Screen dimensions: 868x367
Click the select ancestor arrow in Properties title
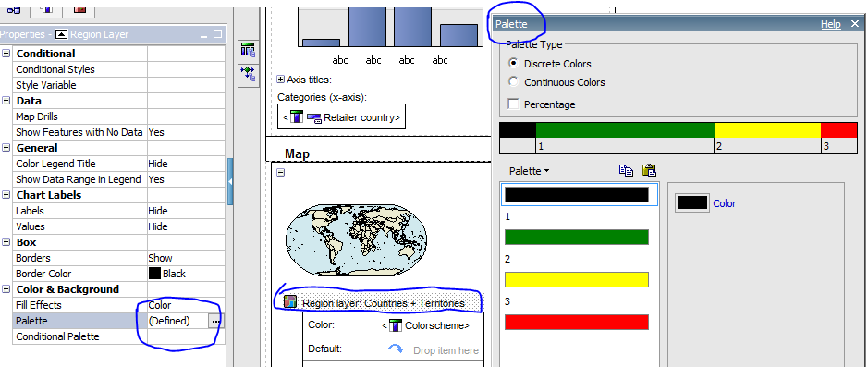tap(62, 34)
